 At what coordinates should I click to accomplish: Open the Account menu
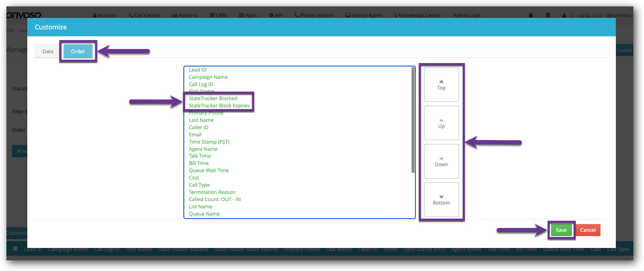(x=104, y=15)
